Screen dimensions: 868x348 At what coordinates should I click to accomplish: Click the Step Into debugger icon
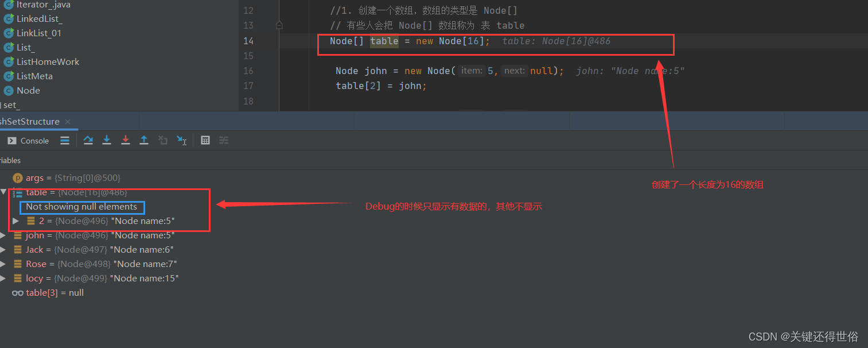(x=106, y=140)
